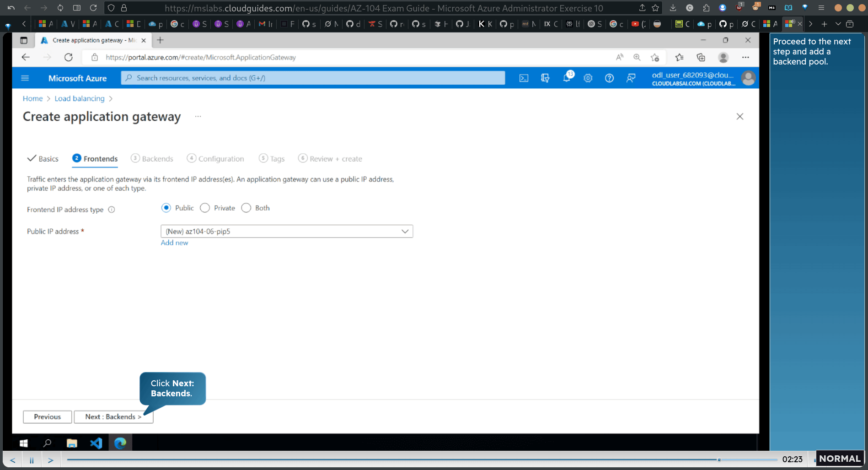The width and height of the screenshot is (868, 470).
Task: Click Azure search resources box
Action: tap(313, 78)
